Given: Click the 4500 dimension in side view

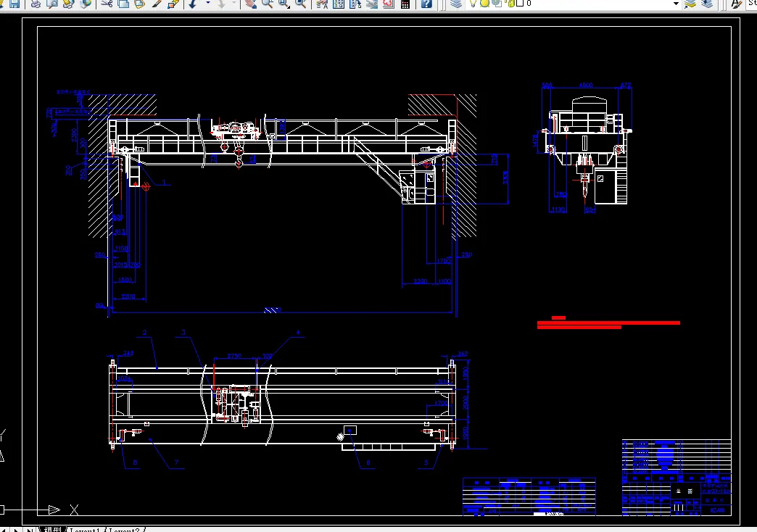Looking at the screenshot, I should [586, 85].
